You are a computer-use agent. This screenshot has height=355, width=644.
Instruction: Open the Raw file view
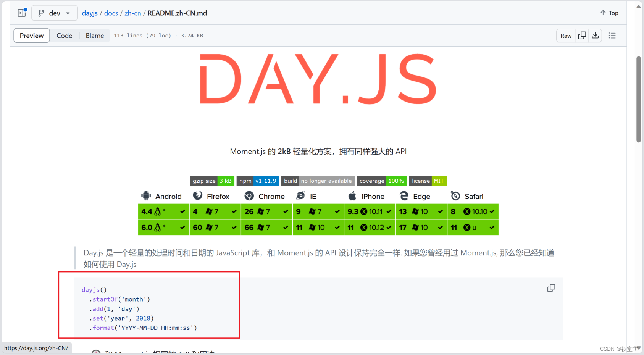(566, 35)
